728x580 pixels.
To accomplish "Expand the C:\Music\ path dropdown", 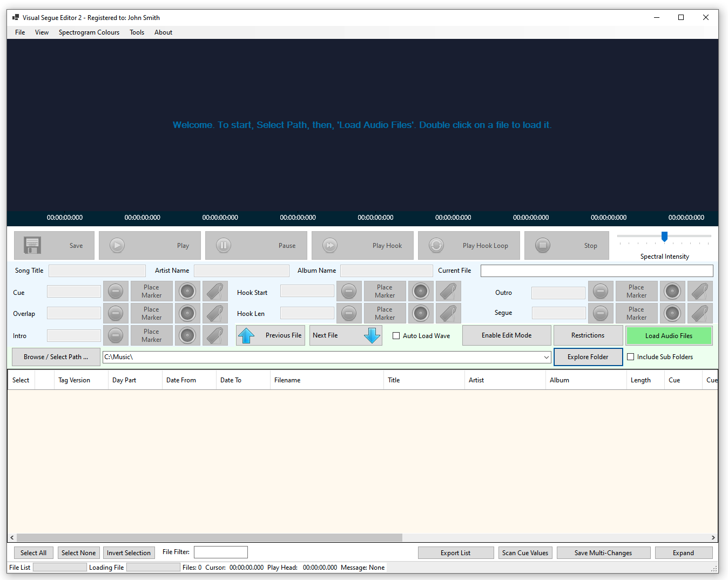I will [x=546, y=357].
